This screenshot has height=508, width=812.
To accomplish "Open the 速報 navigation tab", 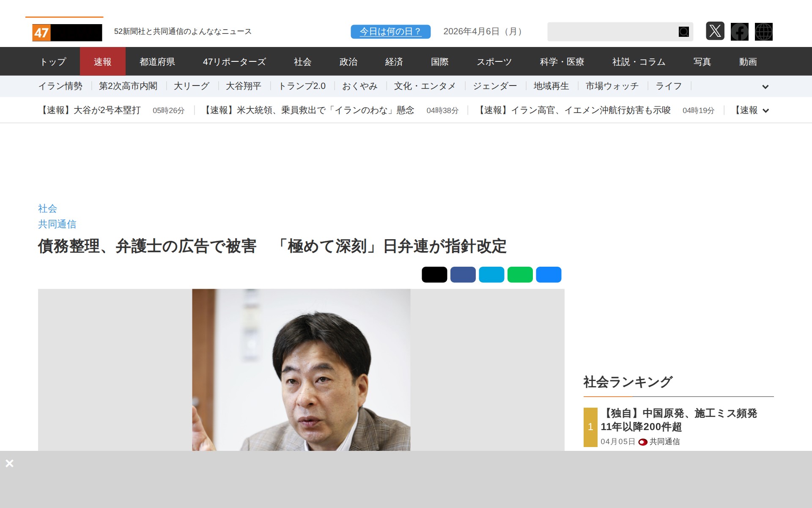I will 102,62.
